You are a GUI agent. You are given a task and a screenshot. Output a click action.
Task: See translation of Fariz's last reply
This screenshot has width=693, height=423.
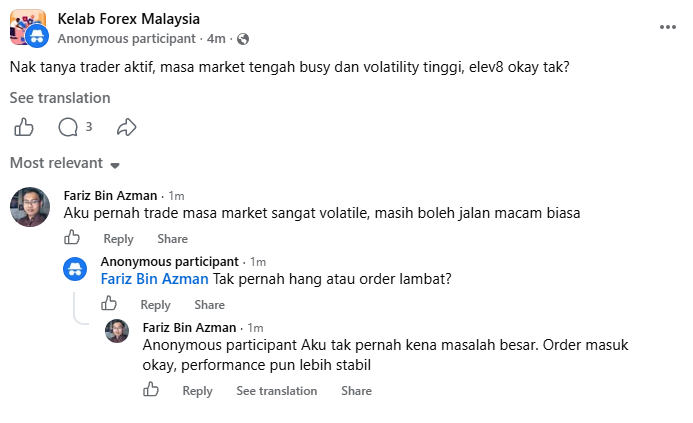pos(277,391)
